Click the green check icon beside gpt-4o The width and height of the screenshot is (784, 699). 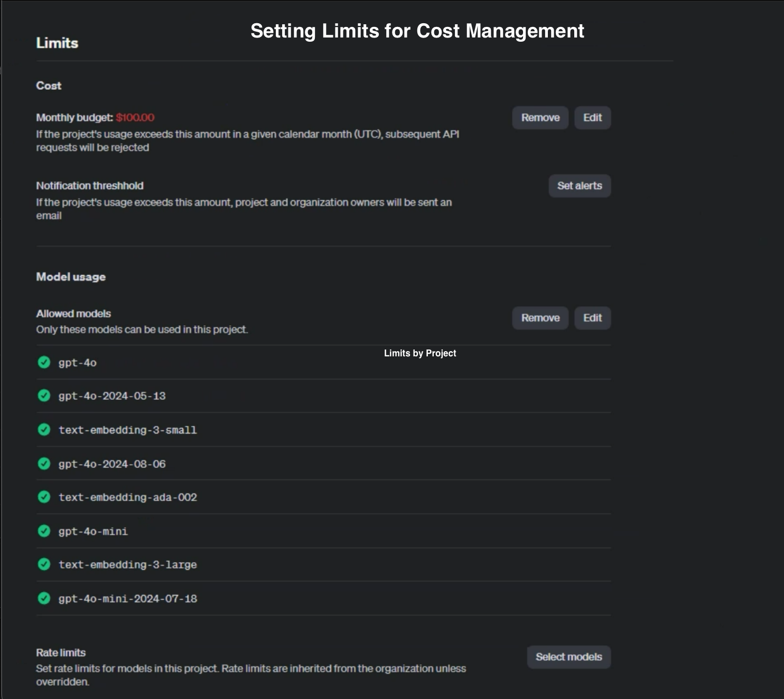coord(44,362)
